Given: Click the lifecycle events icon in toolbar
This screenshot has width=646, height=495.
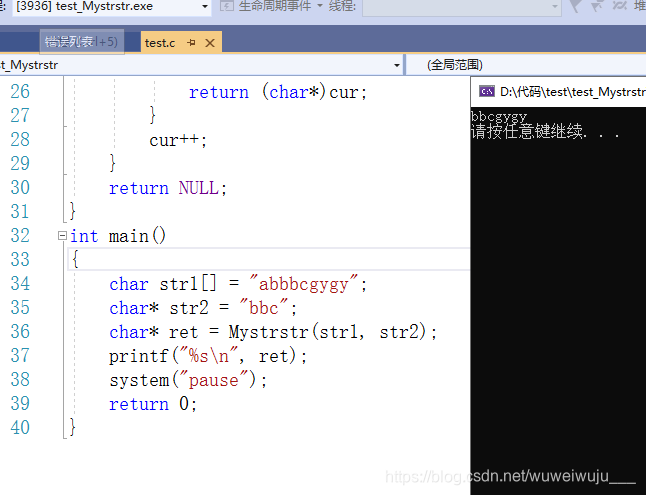Looking at the screenshot, I should point(227,6).
